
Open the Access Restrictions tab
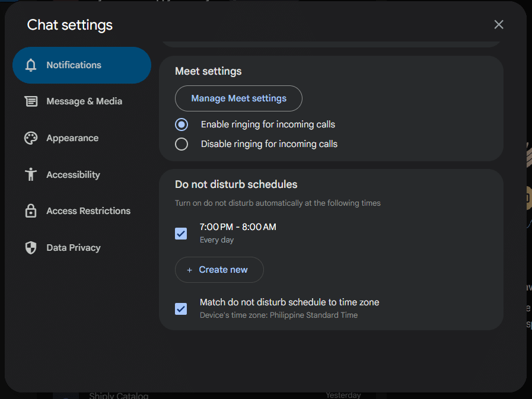[x=82, y=210]
